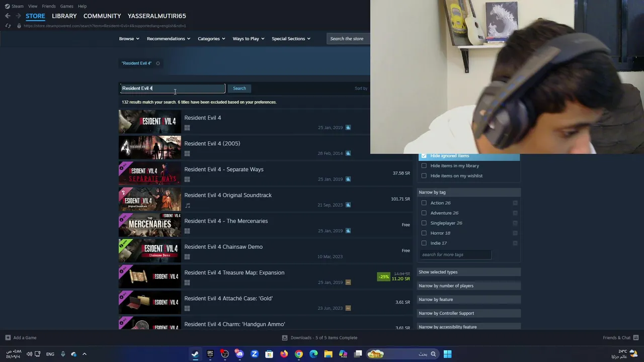The width and height of the screenshot is (644, 362).
Task: Open the Special Sections dropdown
Action: tap(291, 39)
